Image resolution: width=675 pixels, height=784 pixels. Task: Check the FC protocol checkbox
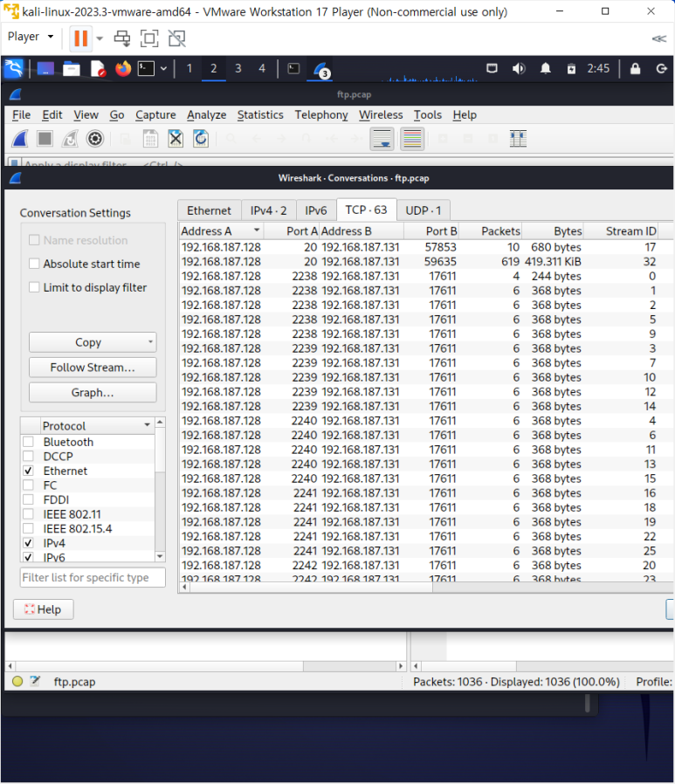click(x=29, y=485)
